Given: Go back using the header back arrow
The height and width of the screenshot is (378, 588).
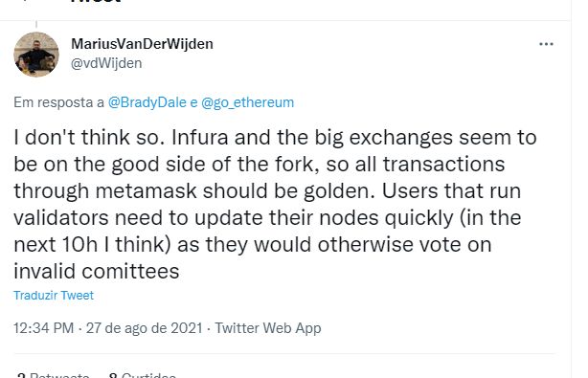Looking at the screenshot, I should click(x=25, y=1).
